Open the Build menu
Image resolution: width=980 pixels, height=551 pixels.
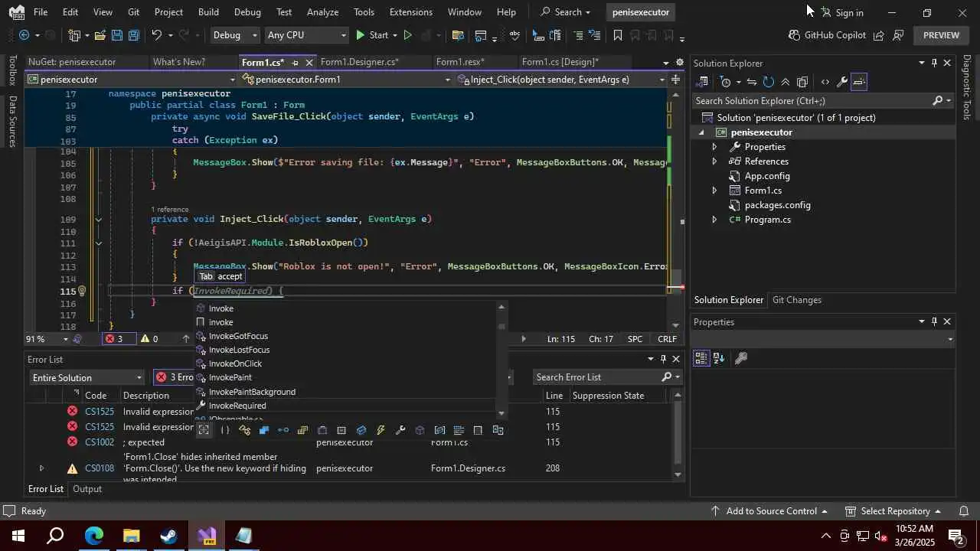coord(208,12)
